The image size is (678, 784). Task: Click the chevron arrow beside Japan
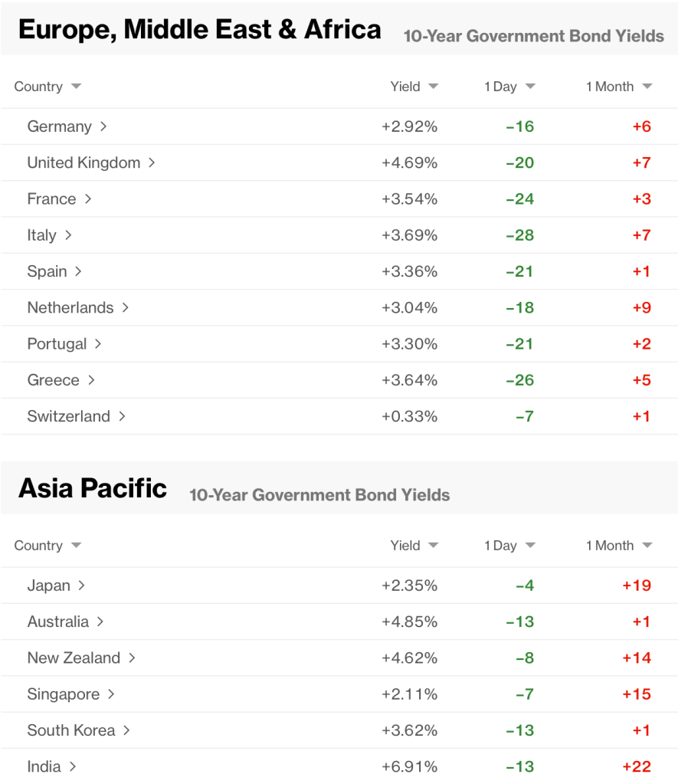point(81,586)
